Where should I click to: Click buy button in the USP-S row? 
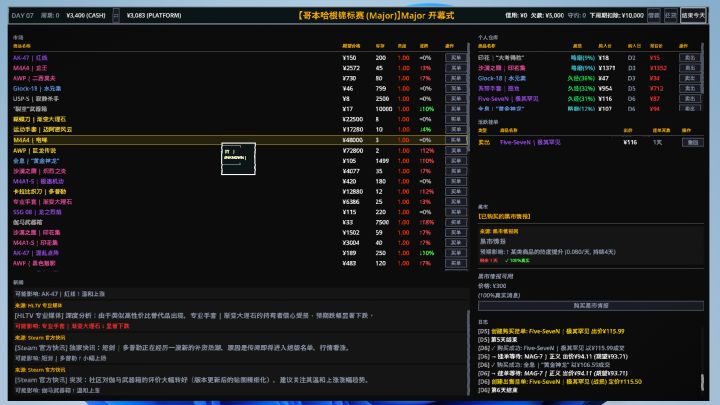pyautogui.click(x=456, y=99)
